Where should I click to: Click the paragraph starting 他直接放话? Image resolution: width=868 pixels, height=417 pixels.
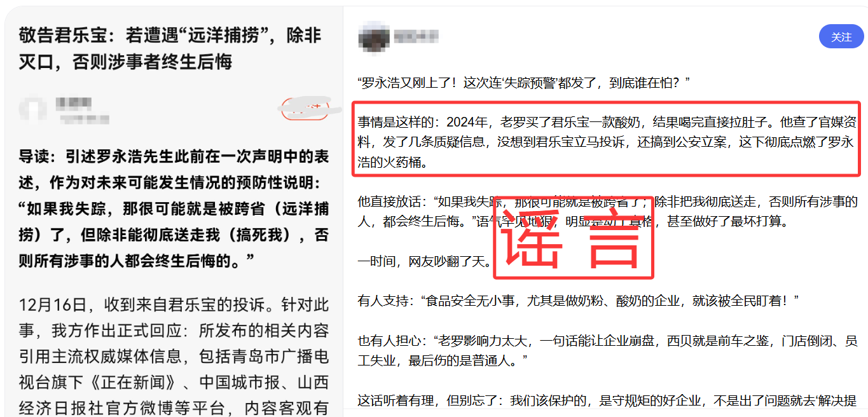[x=607, y=212]
